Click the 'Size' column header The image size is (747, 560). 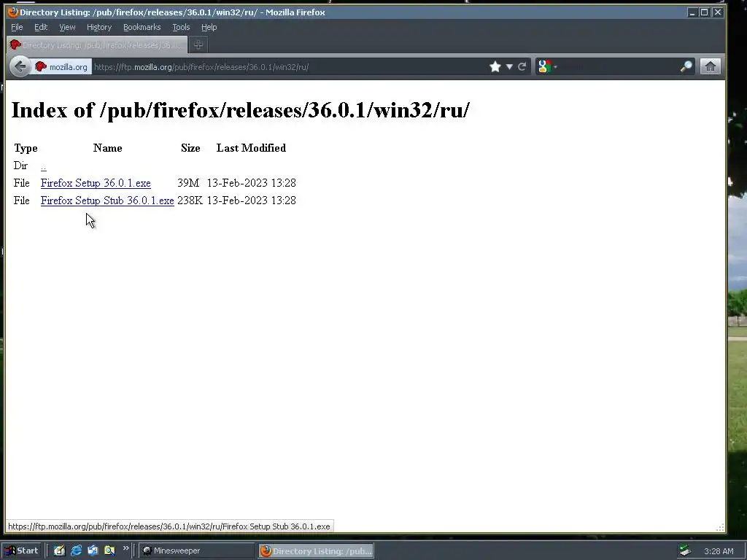pos(190,148)
